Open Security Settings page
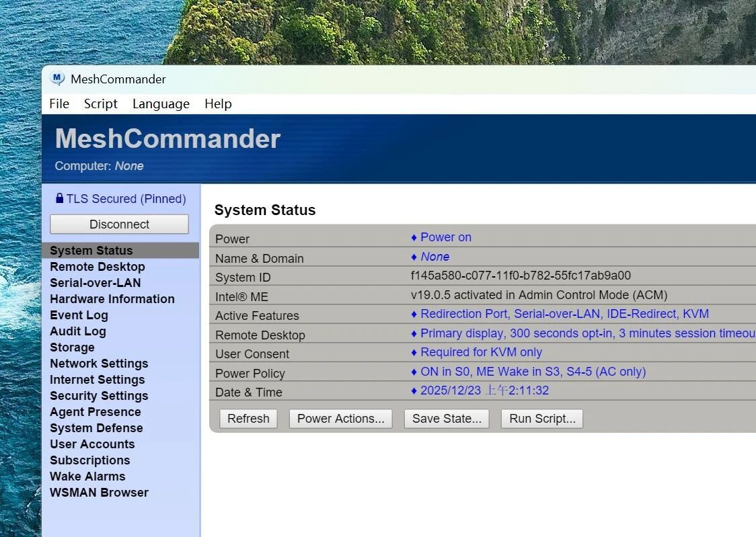Viewport: 756px width, 537px height. pyautogui.click(x=99, y=396)
